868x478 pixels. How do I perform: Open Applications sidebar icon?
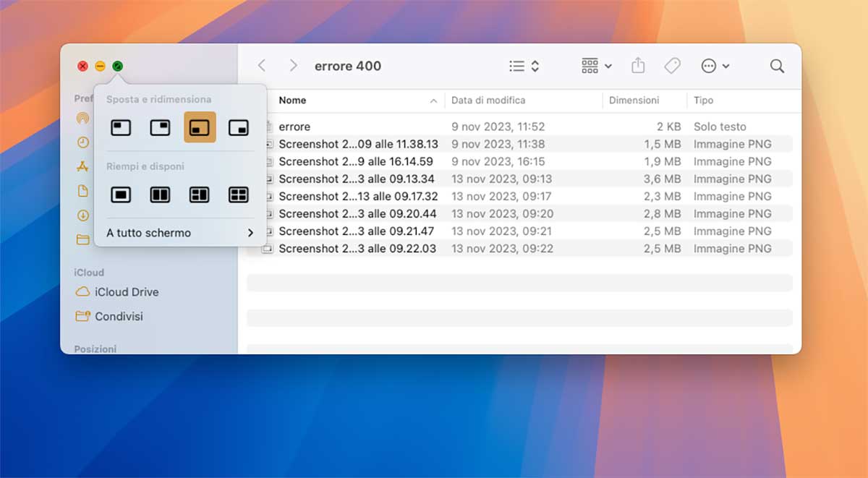(83, 166)
